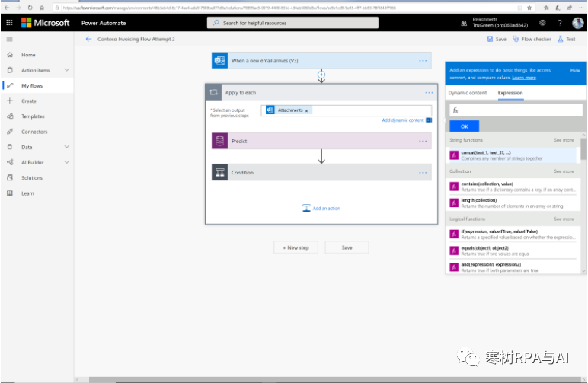This screenshot has width=588, height=383.
Task: Go back using the arrow beside flow title
Action: click(88, 39)
